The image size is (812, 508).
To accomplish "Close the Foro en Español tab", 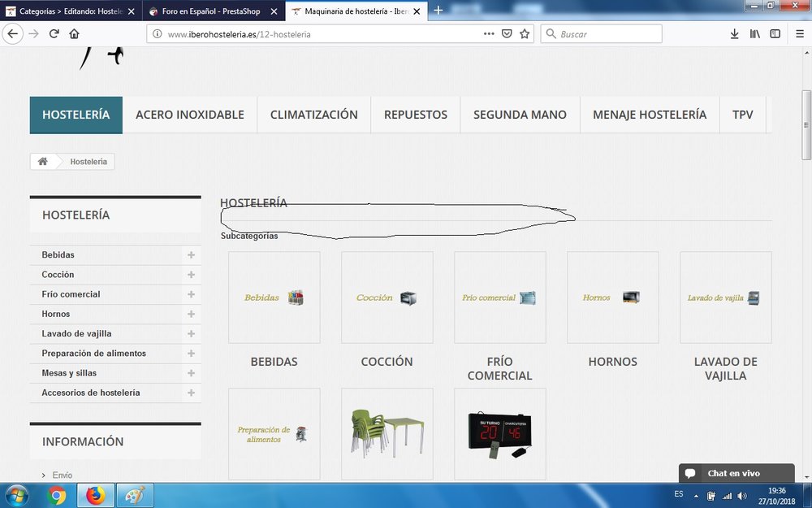I will click(274, 11).
